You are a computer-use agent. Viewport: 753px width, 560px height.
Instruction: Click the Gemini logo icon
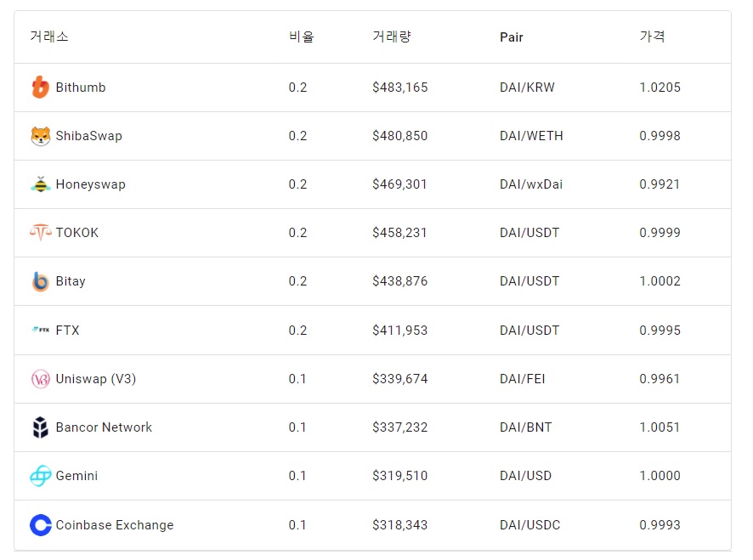coord(40,476)
